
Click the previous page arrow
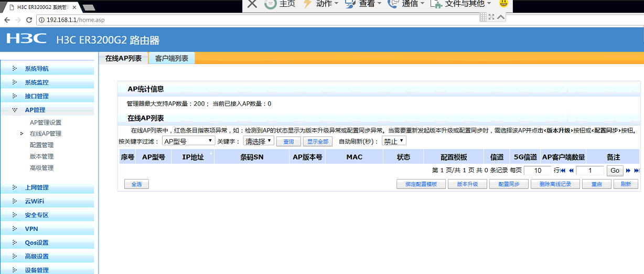coord(571,171)
